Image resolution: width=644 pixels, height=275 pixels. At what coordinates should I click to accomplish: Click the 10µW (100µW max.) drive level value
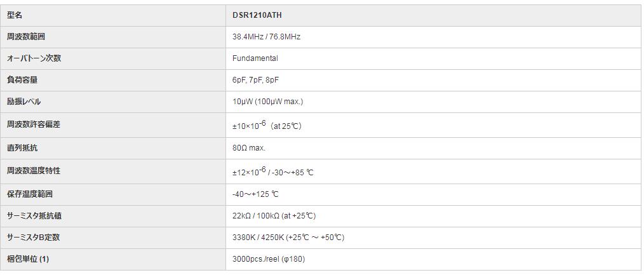(267, 102)
